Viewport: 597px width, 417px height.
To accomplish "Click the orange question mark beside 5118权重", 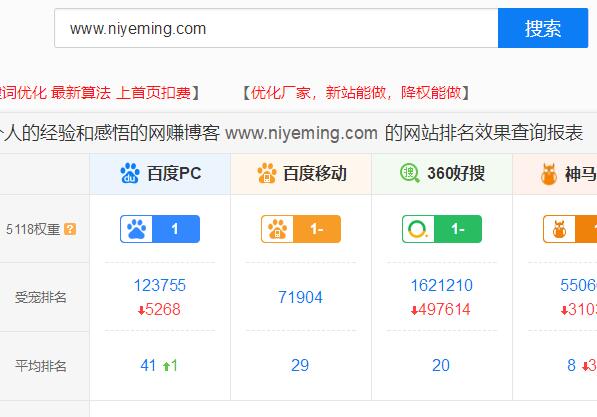I will click(x=70, y=229).
